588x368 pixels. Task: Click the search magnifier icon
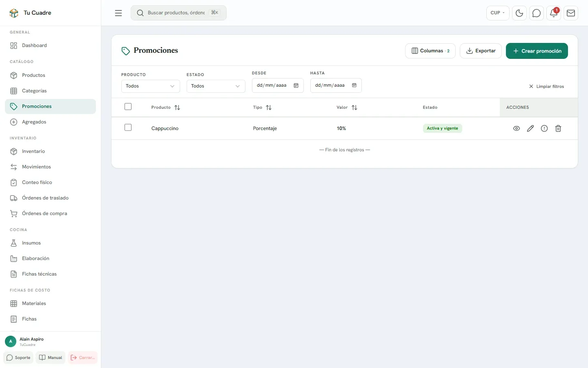[x=140, y=13]
